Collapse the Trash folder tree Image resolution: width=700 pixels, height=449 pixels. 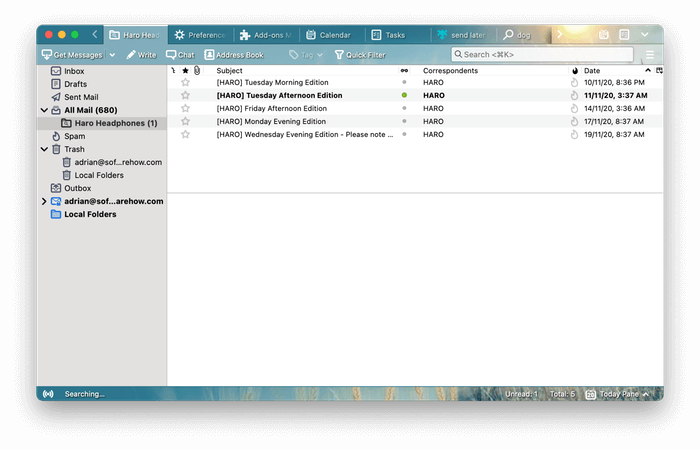44,149
